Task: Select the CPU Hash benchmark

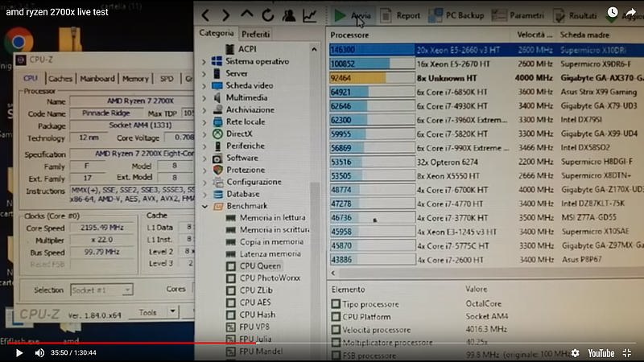Action: 257,315
